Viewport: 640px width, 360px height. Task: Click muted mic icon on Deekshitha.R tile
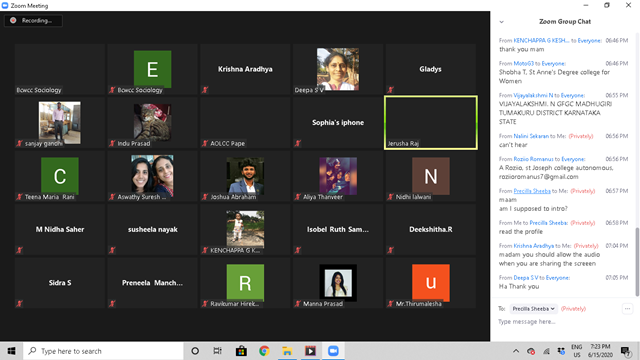(x=391, y=250)
